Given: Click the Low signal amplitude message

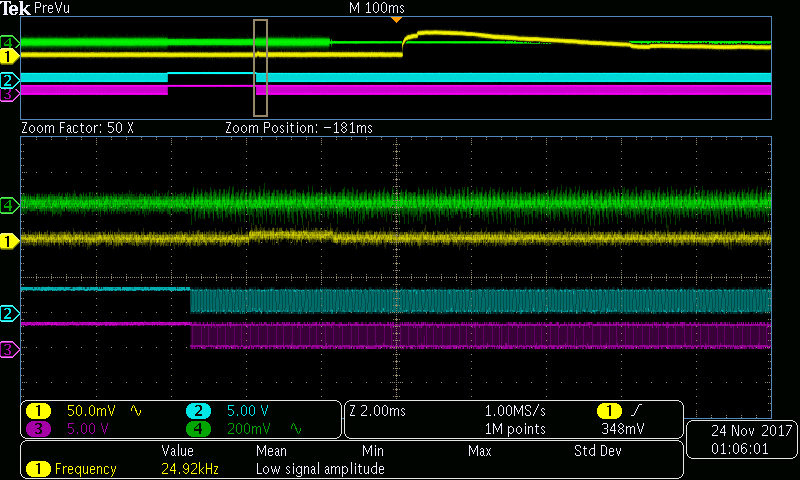Looking at the screenshot, I should [x=320, y=469].
